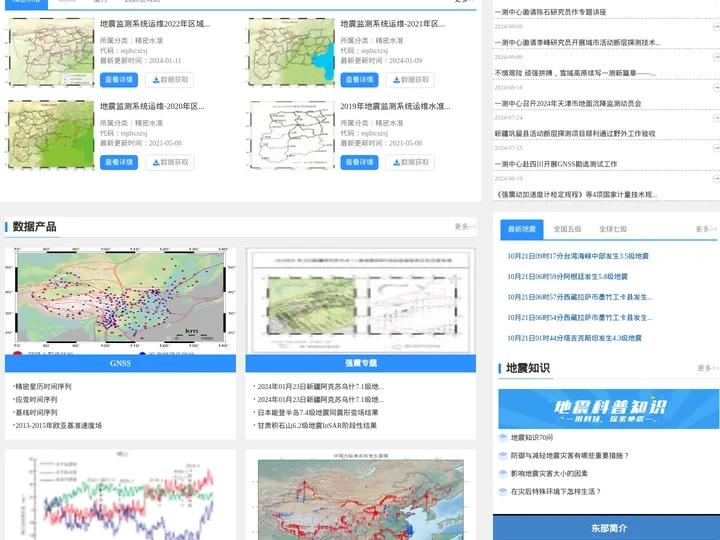The height and width of the screenshot is (540, 720).
Task: Select the 全球七级 tab
Action: (x=613, y=229)
